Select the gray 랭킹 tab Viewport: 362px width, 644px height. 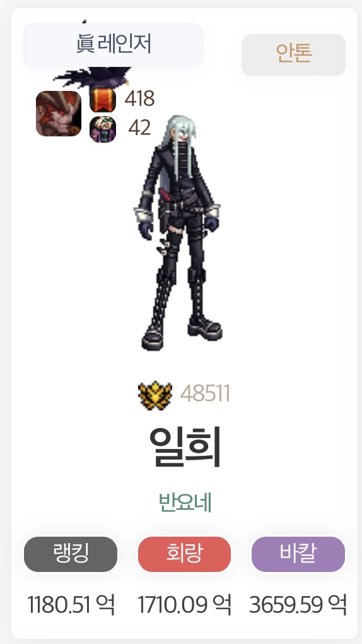point(71,554)
